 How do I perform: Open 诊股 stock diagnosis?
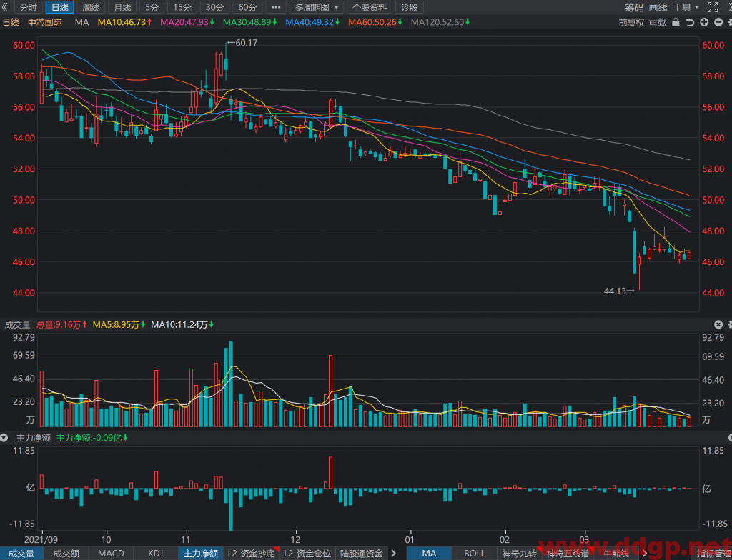(410, 7)
